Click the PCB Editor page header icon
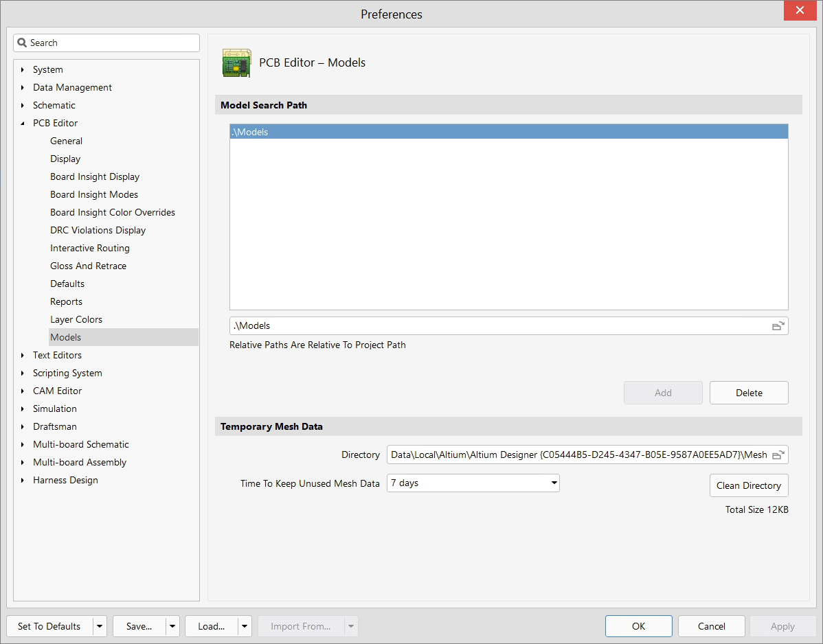This screenshot has height=644, width=823. [236, 63]
